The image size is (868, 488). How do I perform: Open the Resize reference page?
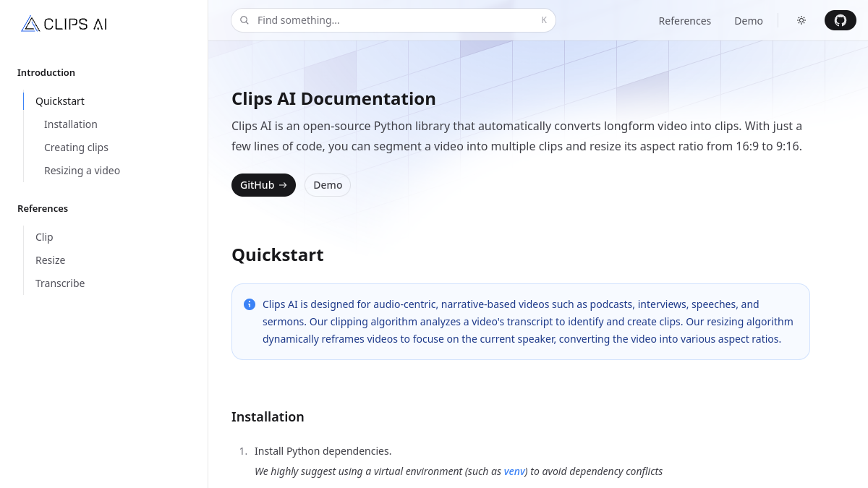(x=51, y=260)
